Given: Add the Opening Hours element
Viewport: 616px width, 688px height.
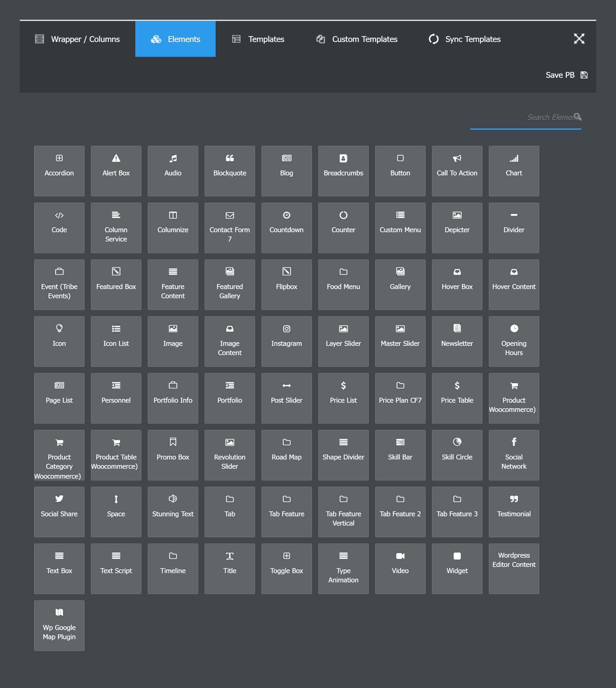Looking at the screenshot, I should (x=514, y=341).
